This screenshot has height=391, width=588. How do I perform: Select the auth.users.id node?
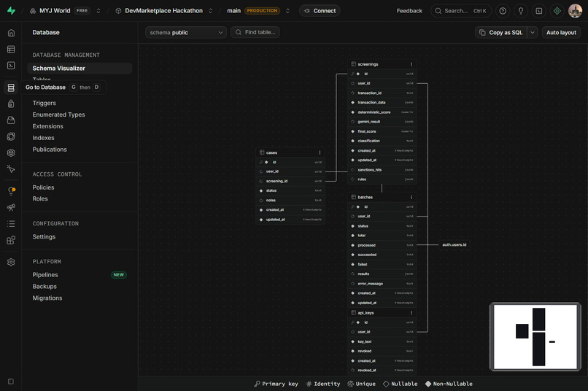click(454, 245)
